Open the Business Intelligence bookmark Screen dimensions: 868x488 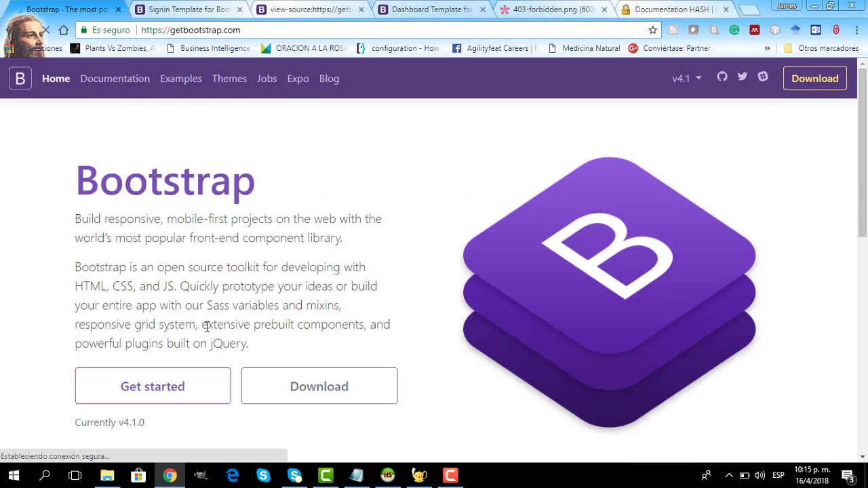tap(208, 48)
